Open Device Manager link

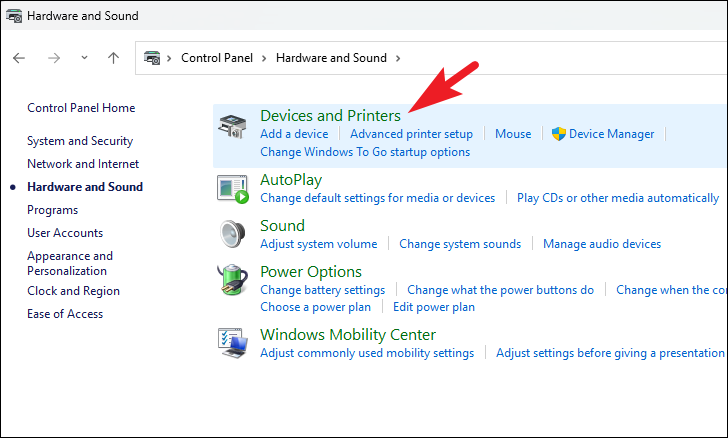pyautogui.click(x=611, y=134)
